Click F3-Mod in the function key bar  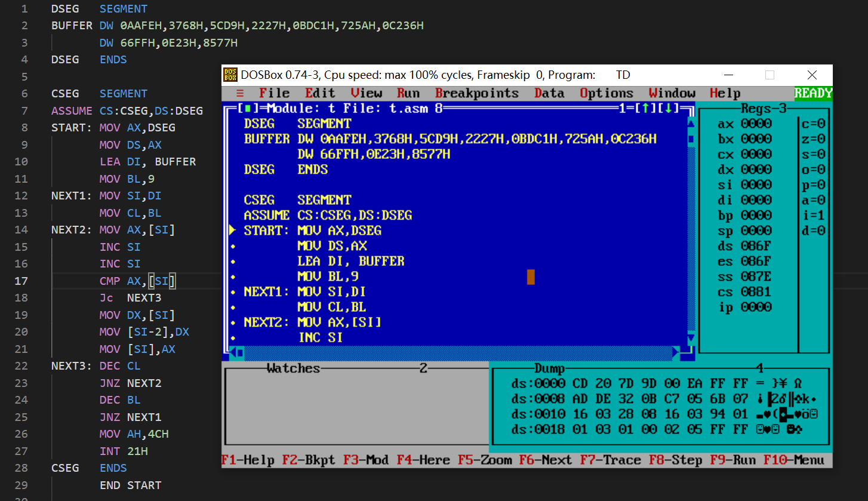click(366, 460)
